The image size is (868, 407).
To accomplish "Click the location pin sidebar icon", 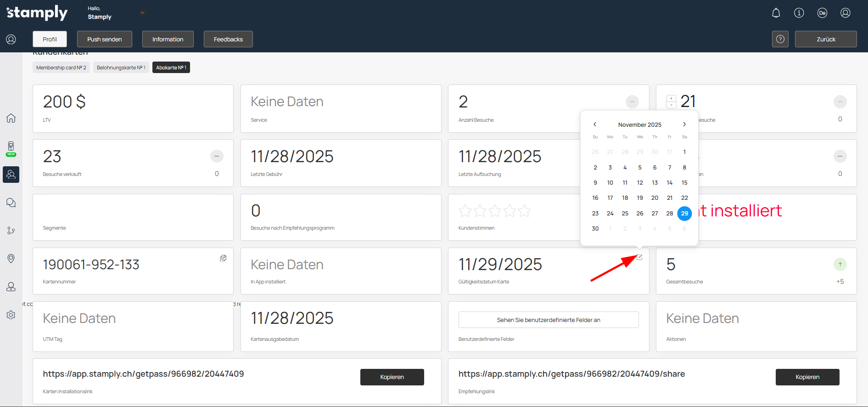I will [11, 259].
